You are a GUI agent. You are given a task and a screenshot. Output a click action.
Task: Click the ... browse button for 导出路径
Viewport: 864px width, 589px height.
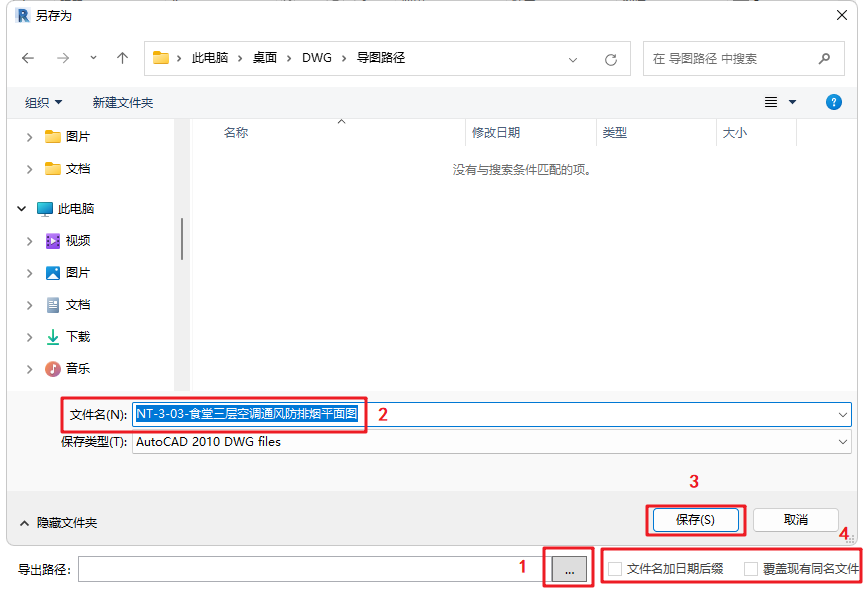[x=568, y=569]
